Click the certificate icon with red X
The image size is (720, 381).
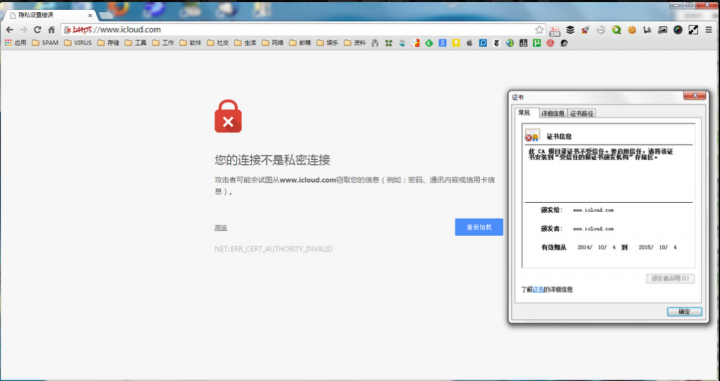(x=533, y=135)
